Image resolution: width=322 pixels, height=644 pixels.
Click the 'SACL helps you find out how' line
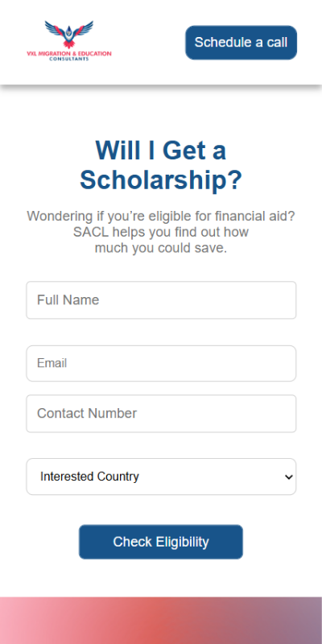[x=161, y=232]
